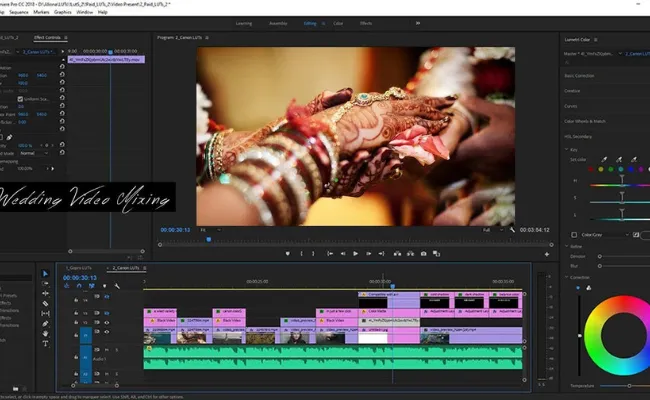Expand the Basic Correction section
The width and height of the screenshot is (650, 400).
coord(579,76)
